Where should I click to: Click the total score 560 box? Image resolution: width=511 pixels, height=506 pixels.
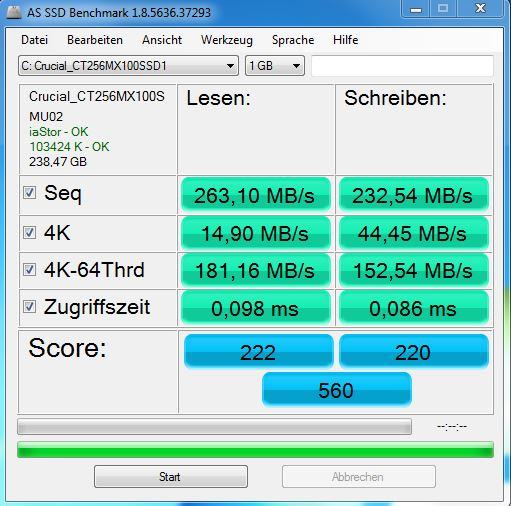(x=337, y=389)
